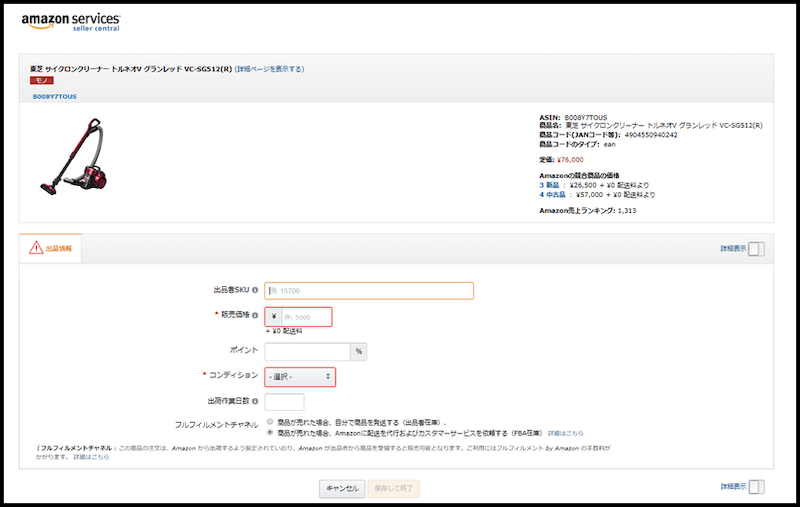Viewport: 800px width, 507px height.
Task: Open the コンディション dropdown
Action: click(300, 377)
